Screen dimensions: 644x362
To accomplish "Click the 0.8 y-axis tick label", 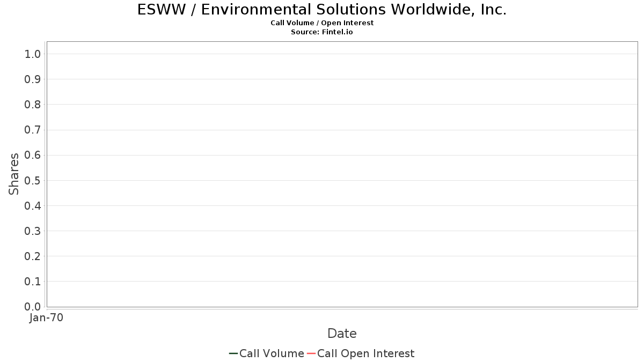I will click(x=32, y=105).
